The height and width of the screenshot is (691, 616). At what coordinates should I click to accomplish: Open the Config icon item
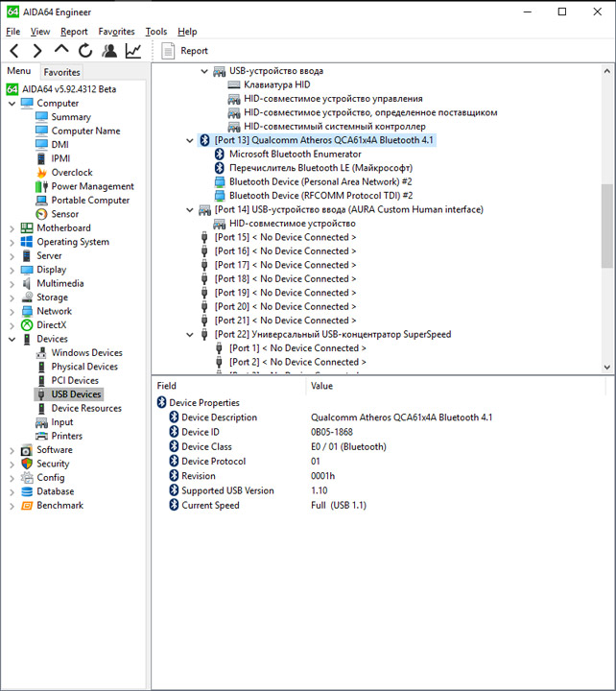click(27, 478)
